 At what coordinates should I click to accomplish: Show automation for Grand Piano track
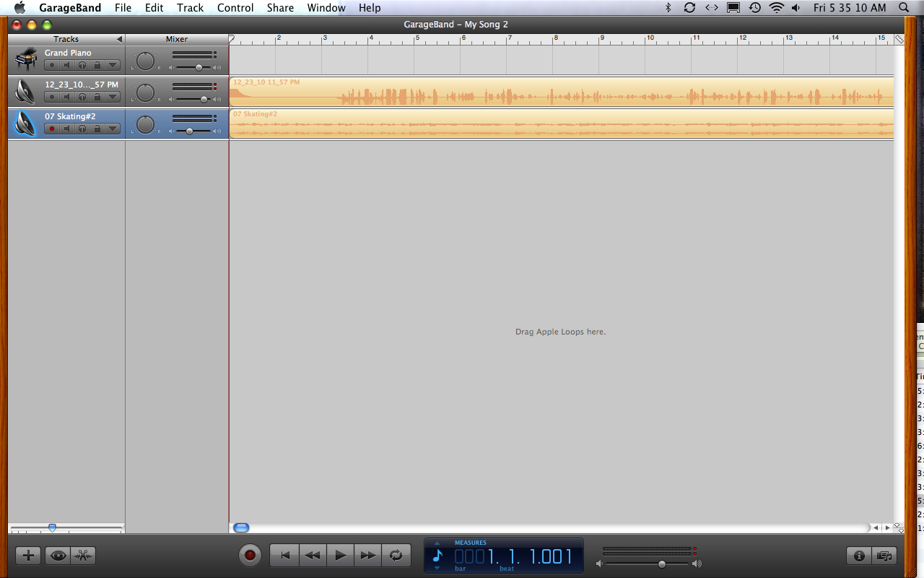tap(113, 65)
